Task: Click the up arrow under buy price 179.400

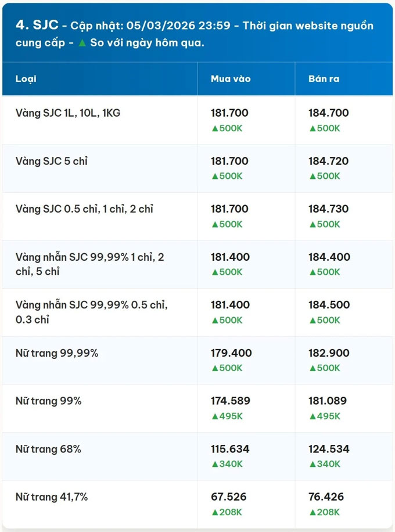Action: (x=214, y=368)
